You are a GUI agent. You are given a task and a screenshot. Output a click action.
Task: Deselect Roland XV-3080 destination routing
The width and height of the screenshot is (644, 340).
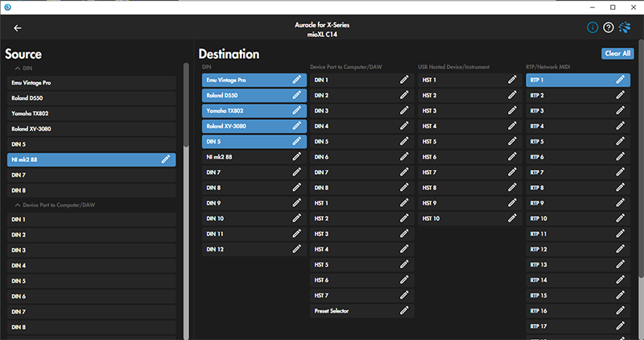click(254, 126)
